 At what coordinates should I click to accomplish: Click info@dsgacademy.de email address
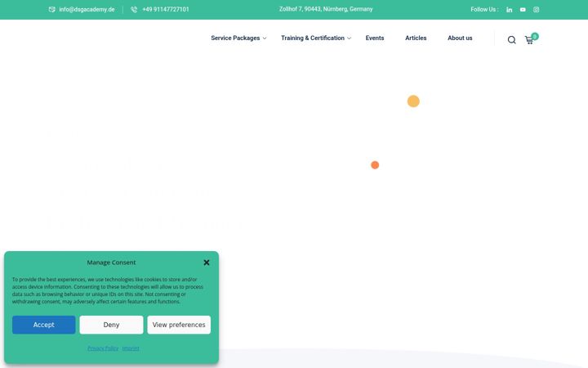click(87, 9)
